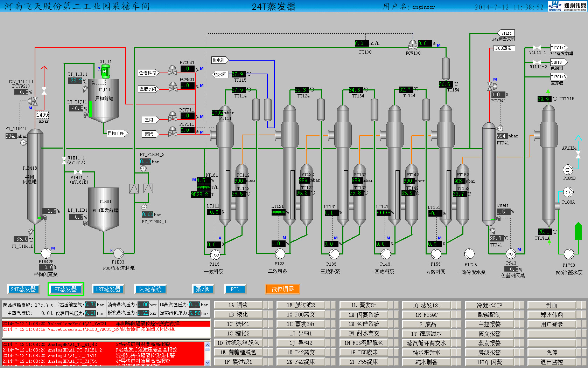Open the 纯水制备 page
Screen dimensions: 588x368
[x=426, y=362]
